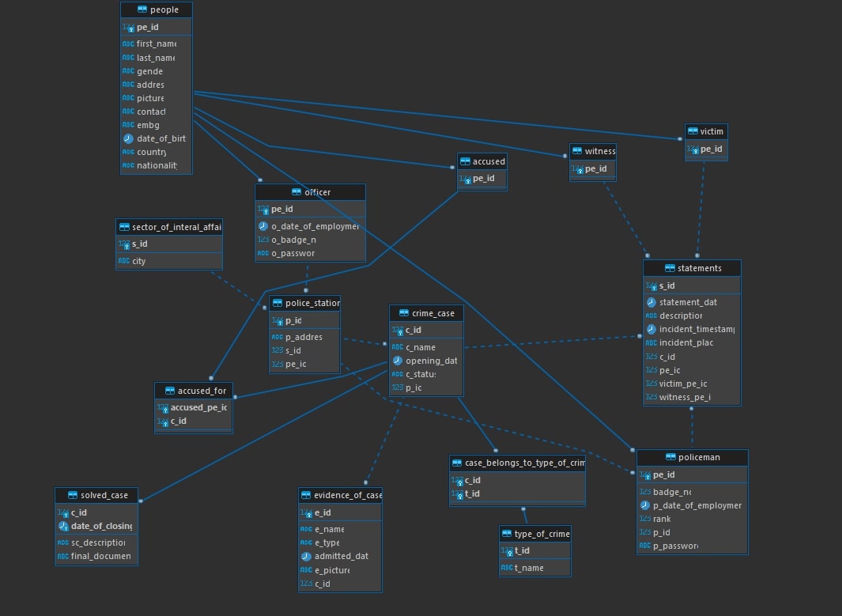Select the p_address column in police_station
The height and width of the screenshot is (616, 842).
[303, 337]
